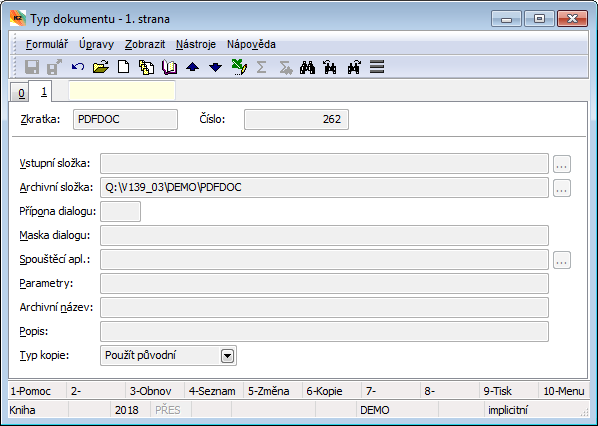Click the third binoculars icon with arrow
Screen dimensions: 598x426
354,68
